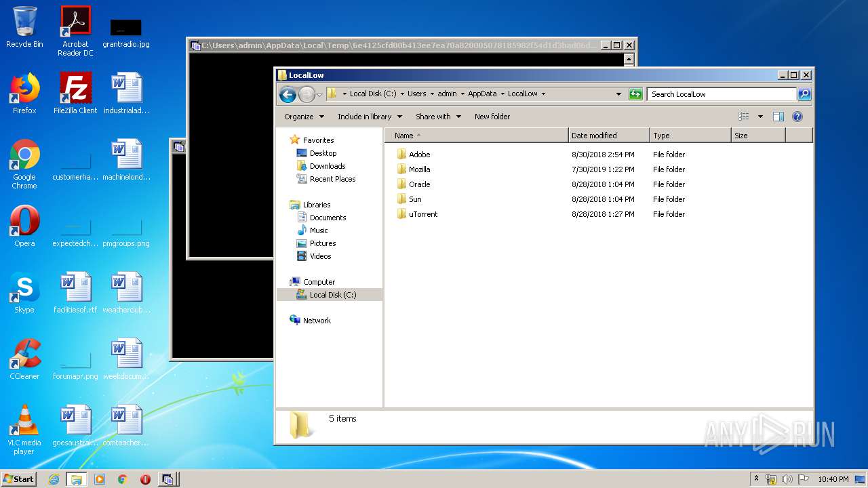This screenshot has height=488, width=868.
Task: Click the Forward navigation arrow in Explorer
Action: pos(307,94)
